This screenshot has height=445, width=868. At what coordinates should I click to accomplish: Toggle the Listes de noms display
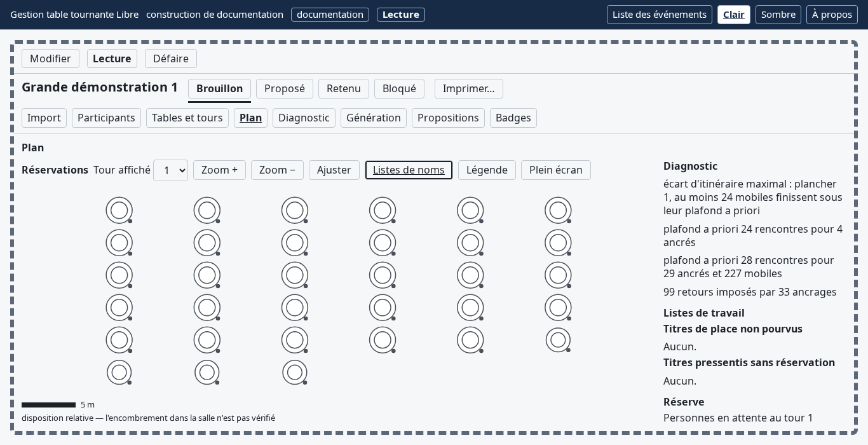pos(409,170)
